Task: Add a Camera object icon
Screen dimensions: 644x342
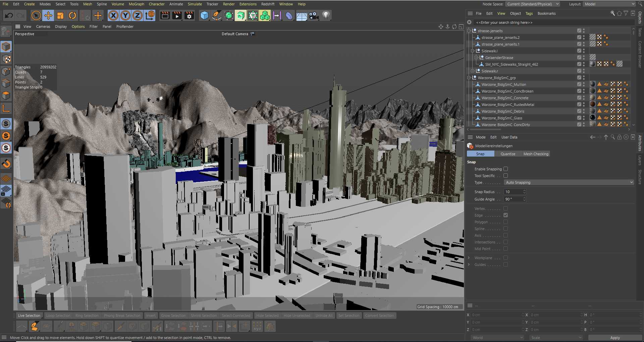Action: coord(314,15)
